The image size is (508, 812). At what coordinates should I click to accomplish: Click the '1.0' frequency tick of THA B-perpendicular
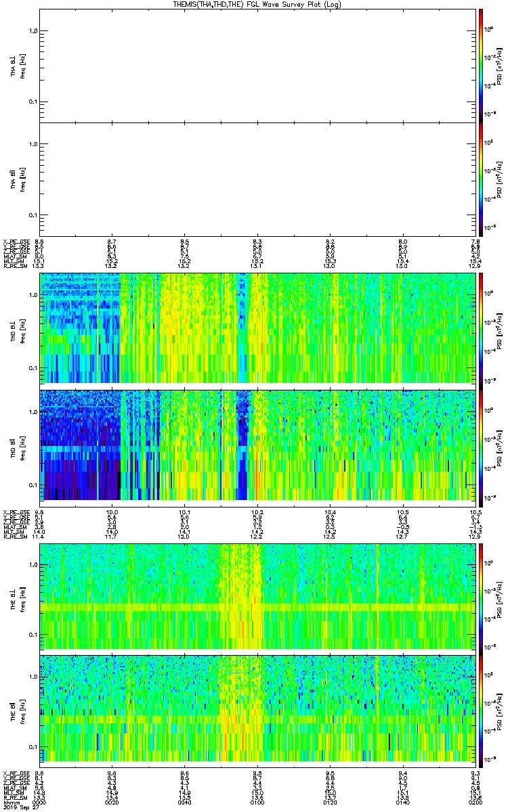(32, 31)
